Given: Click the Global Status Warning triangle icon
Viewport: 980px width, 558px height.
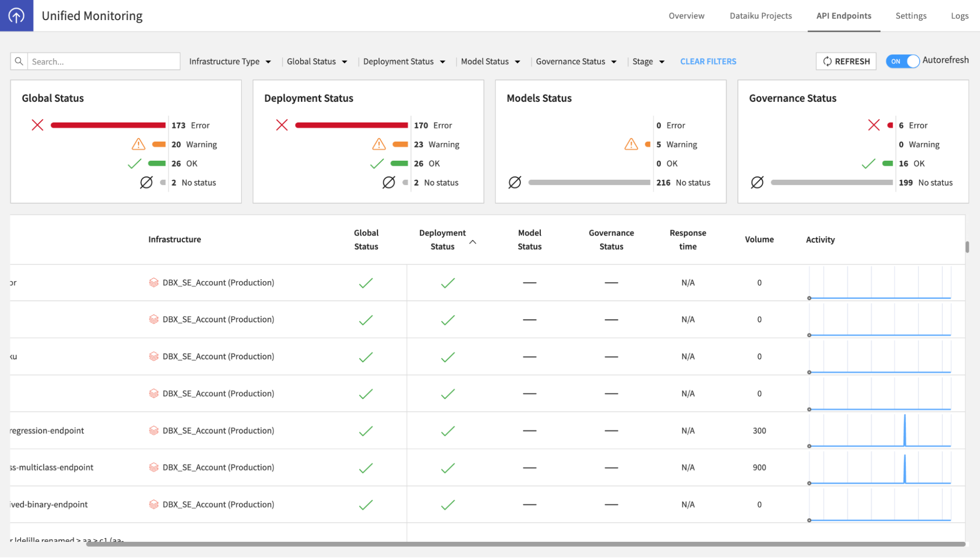Looking at the screenshot, I should [139, 144].
